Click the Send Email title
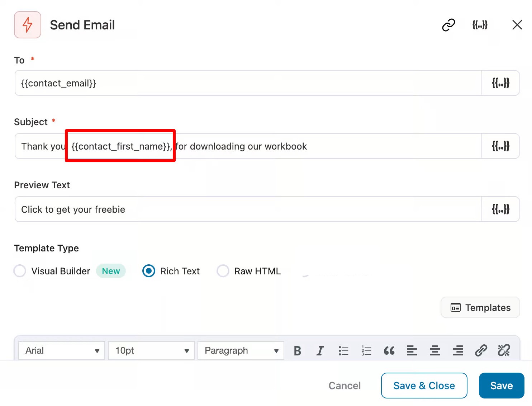The height and width of the screenshot is (406, 532). (x=82, y=25)
